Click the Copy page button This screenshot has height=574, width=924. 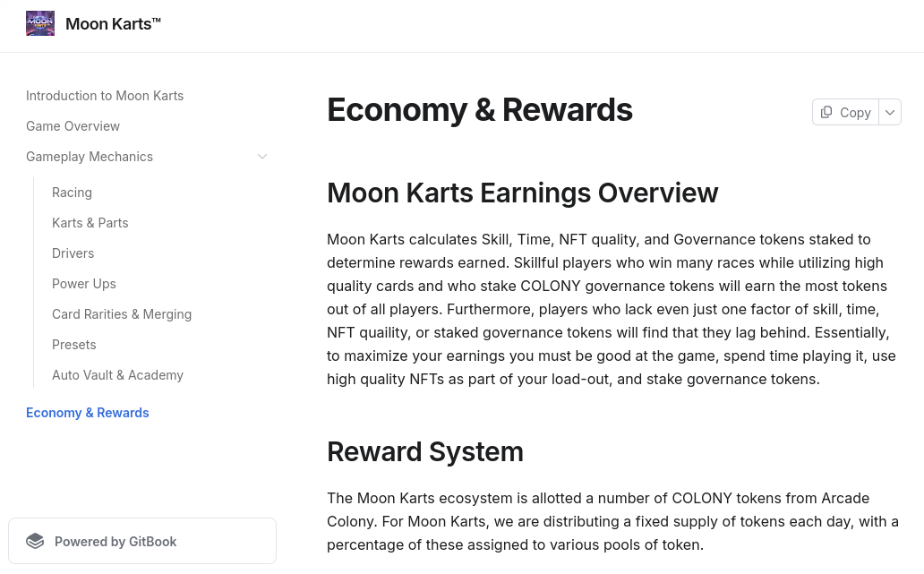coord(845,112)
